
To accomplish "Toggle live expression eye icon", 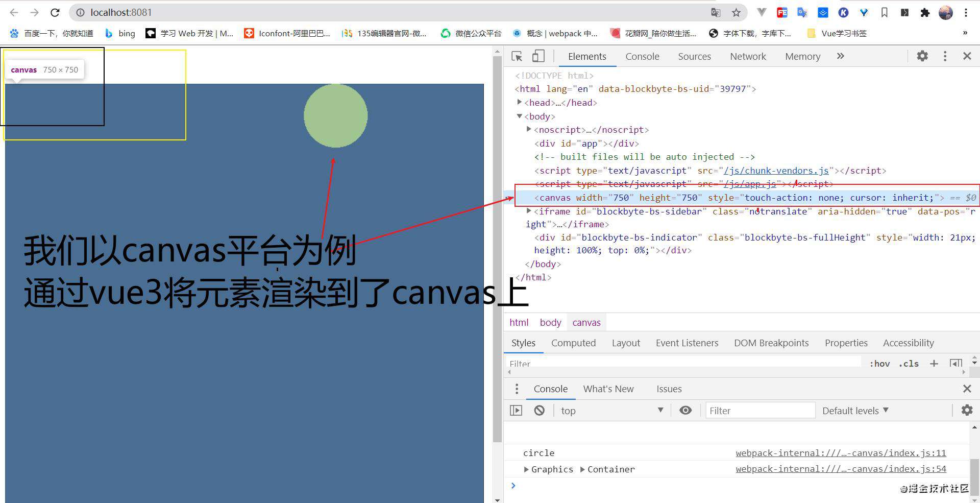I will tap(685, 411).
